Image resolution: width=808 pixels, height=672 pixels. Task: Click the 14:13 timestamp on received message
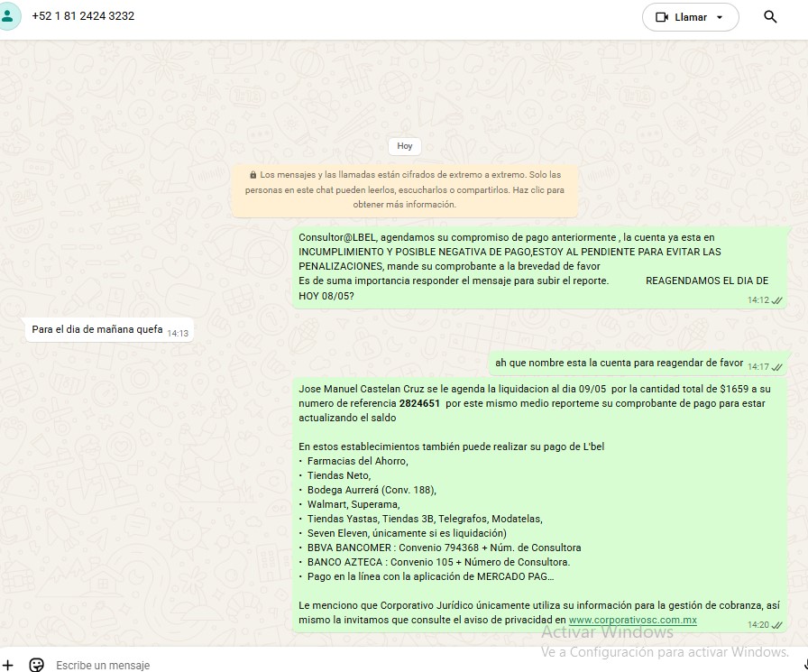pyautogui.click(x=178, y=334)
